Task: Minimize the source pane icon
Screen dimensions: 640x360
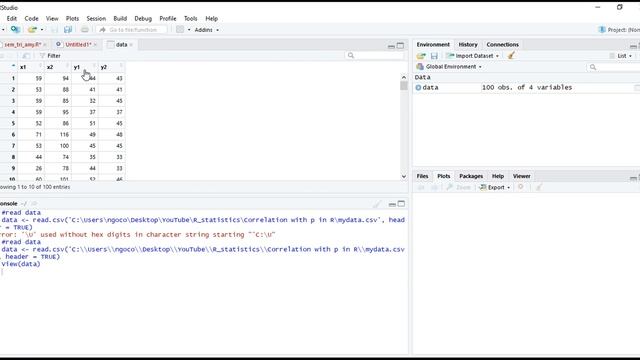Action: (391, 46)
